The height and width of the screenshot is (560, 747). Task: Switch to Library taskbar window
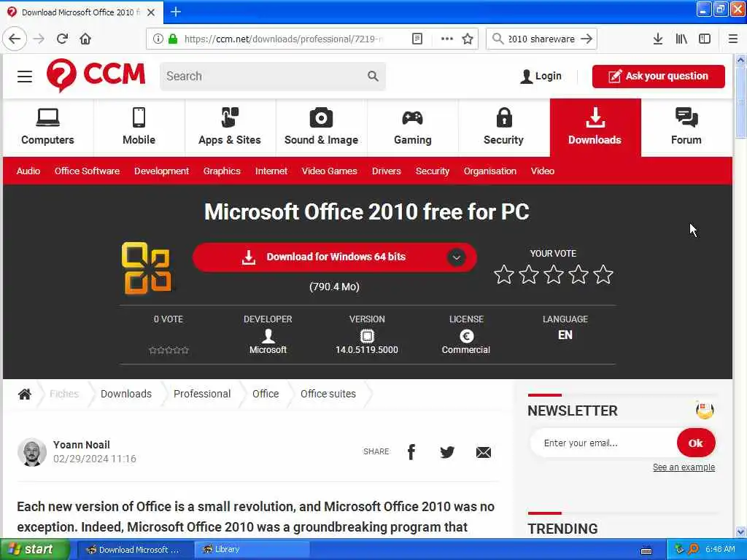pyautogui.click(x=252, y=550)
